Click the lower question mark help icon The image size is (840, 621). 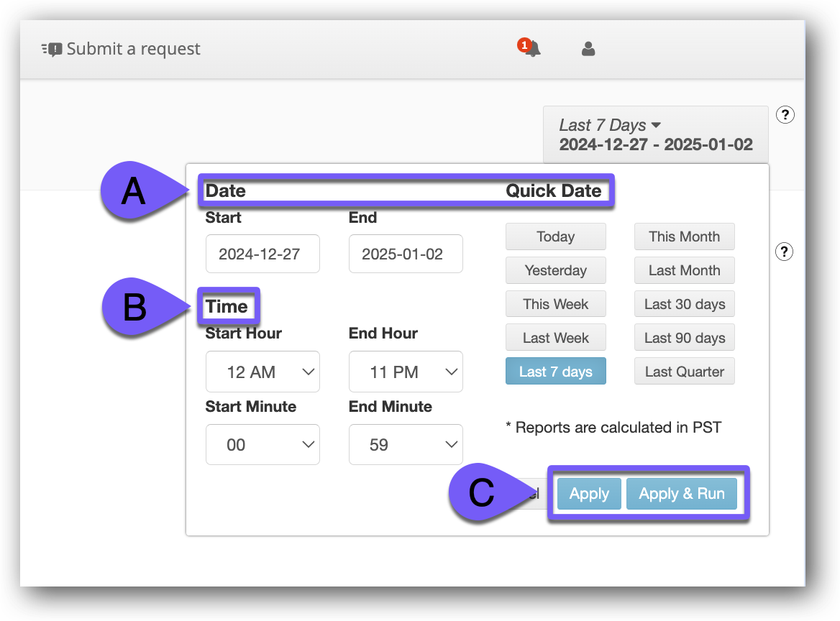785,252
